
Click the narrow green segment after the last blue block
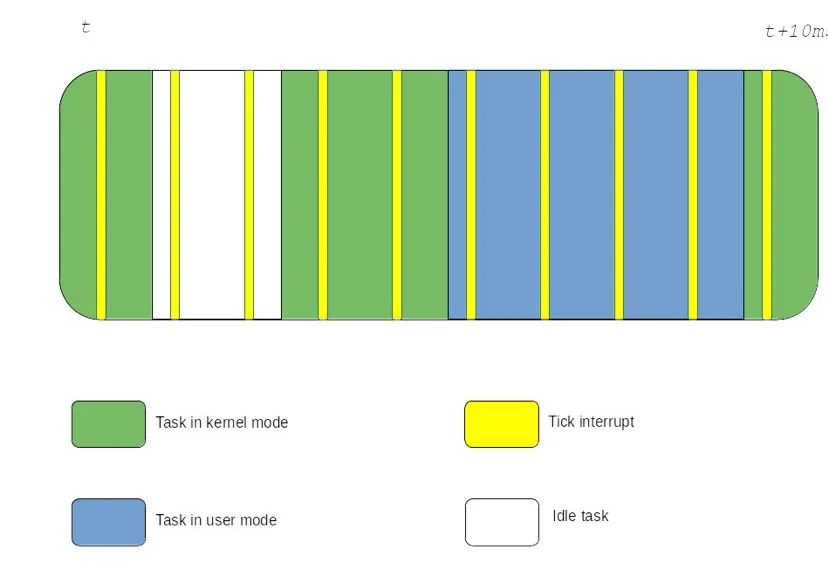click(x=753, y=195)
